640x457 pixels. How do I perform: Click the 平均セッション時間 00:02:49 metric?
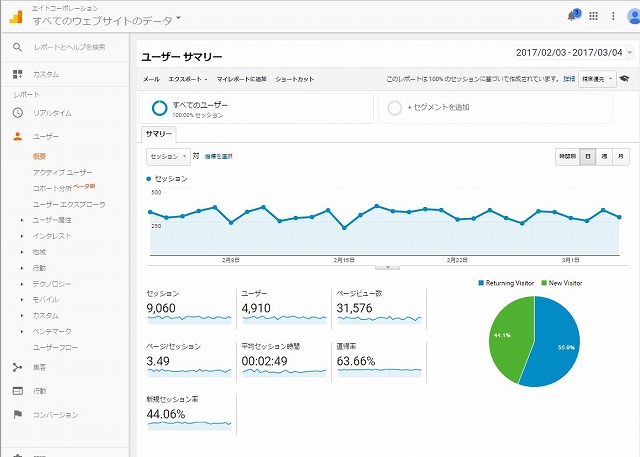[x=284, y=360]
